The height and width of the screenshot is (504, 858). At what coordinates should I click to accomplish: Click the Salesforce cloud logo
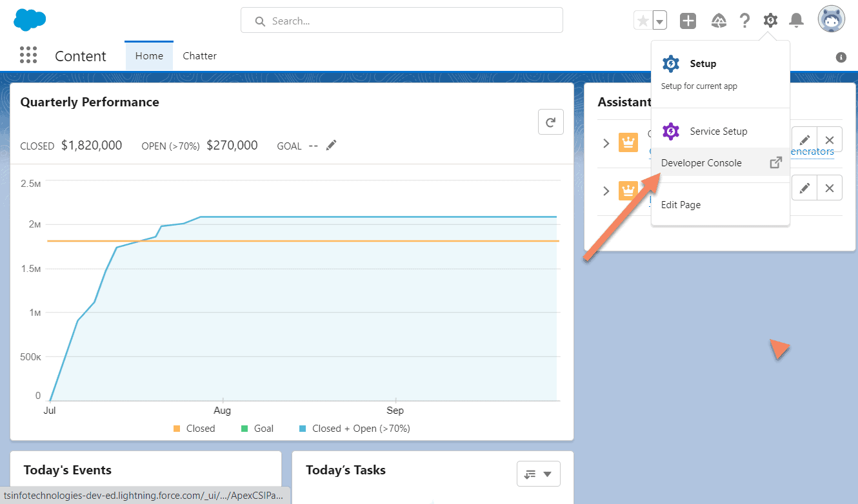coord(29,19)
